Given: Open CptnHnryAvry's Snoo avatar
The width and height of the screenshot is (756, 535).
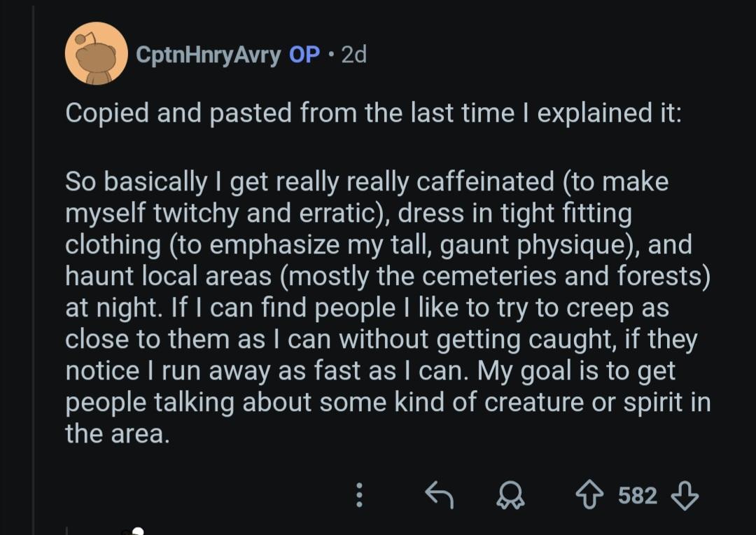Looking at the screenshot, I should [96, 54].
